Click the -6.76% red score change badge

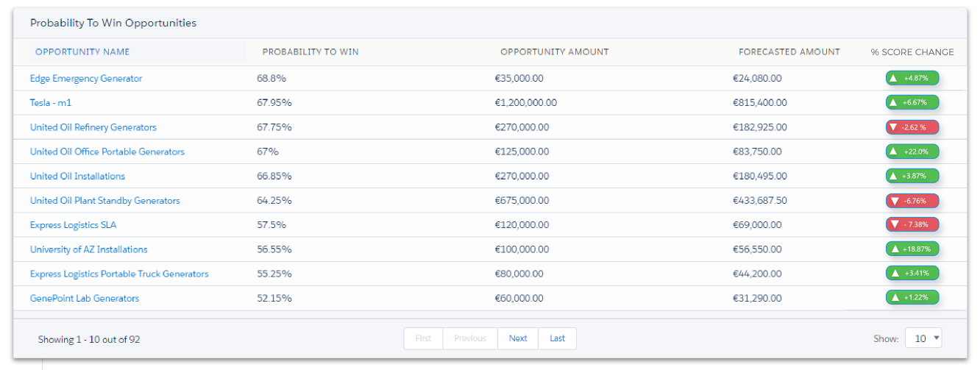point(912,200)
